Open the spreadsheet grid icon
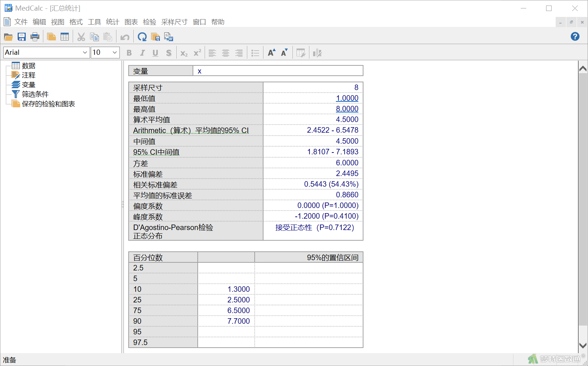The image size is (588, 366). click(65, 37)
